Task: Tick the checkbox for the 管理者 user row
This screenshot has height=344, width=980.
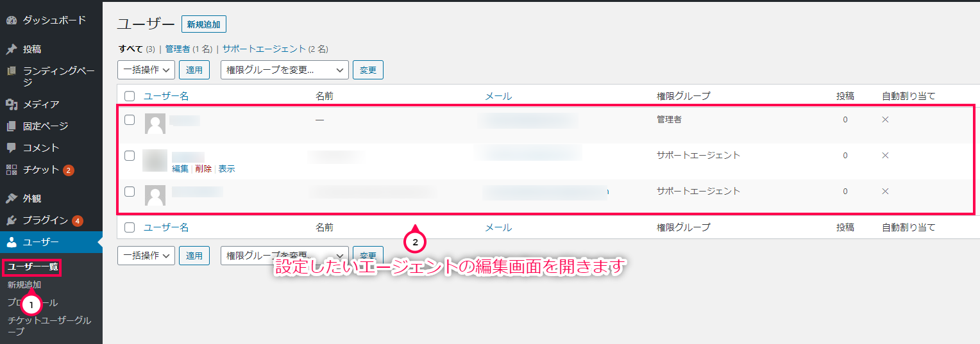Action: (130, 120)
